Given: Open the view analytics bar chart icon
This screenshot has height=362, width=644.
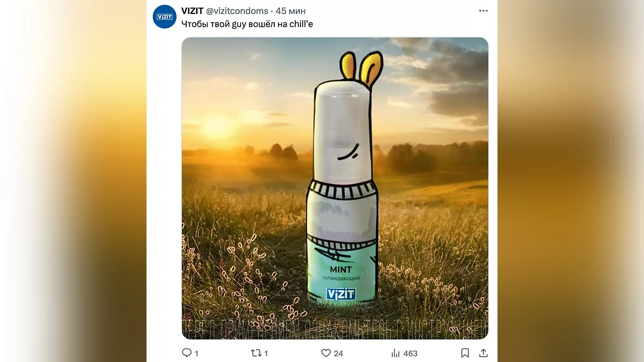Looking at the screenshot, I should pyautogui.click(x=396, y=353).
